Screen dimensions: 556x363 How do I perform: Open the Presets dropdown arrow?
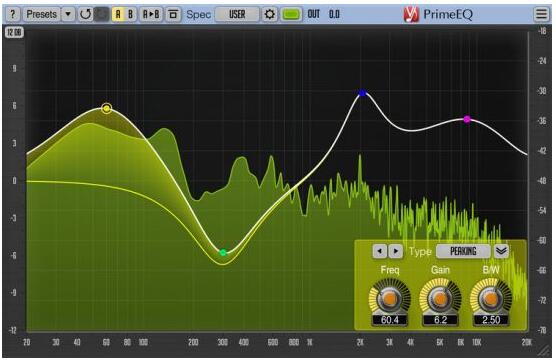(x=68, y=14)
